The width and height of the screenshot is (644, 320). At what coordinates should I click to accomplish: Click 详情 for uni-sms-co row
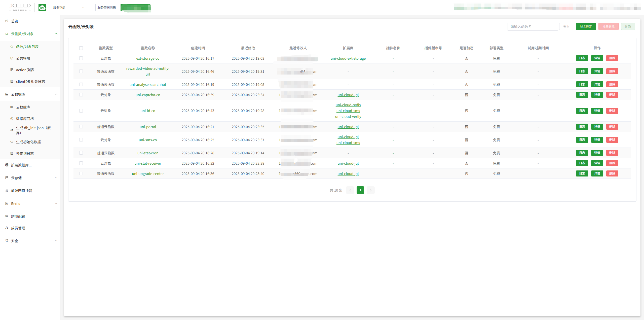597,140
